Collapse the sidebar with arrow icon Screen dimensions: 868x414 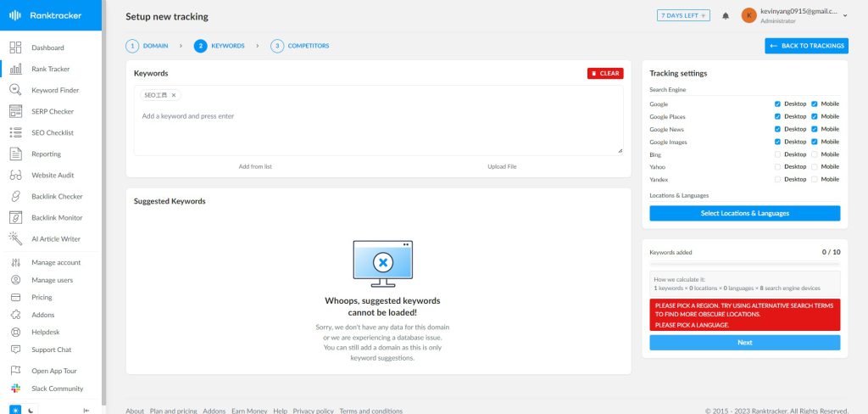pyautogui.click(x=86, y=410)
